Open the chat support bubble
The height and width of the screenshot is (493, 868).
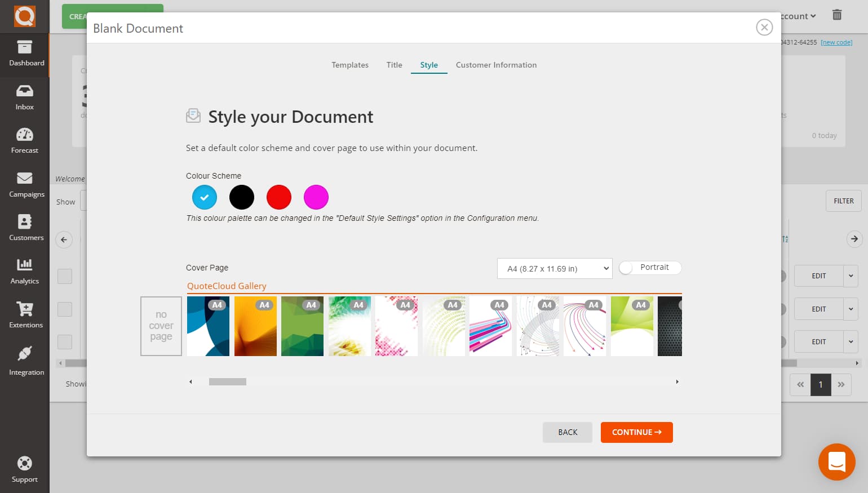837,462
